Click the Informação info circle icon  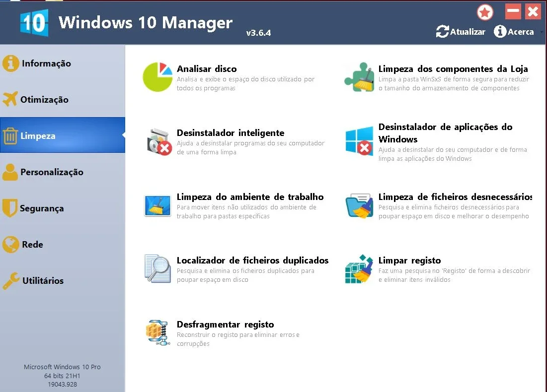point(11,64)
